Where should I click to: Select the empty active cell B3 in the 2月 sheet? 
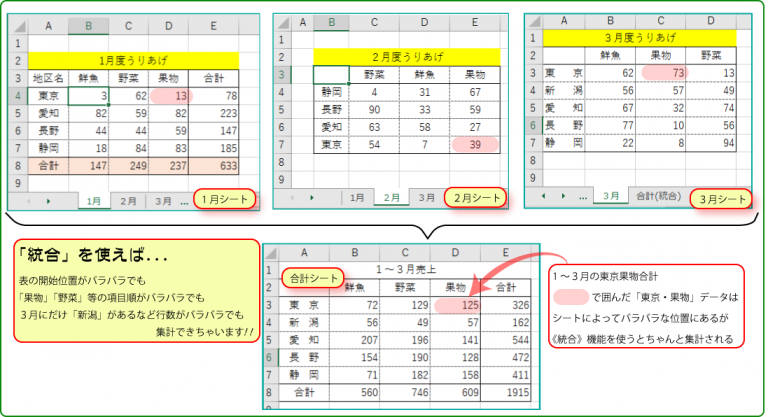(x=332, y=74)
